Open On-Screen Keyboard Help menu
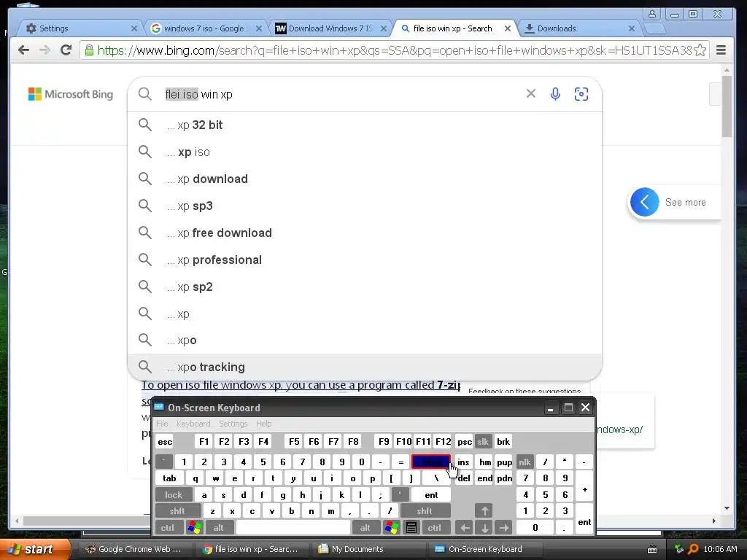 [x=263, y=424]
